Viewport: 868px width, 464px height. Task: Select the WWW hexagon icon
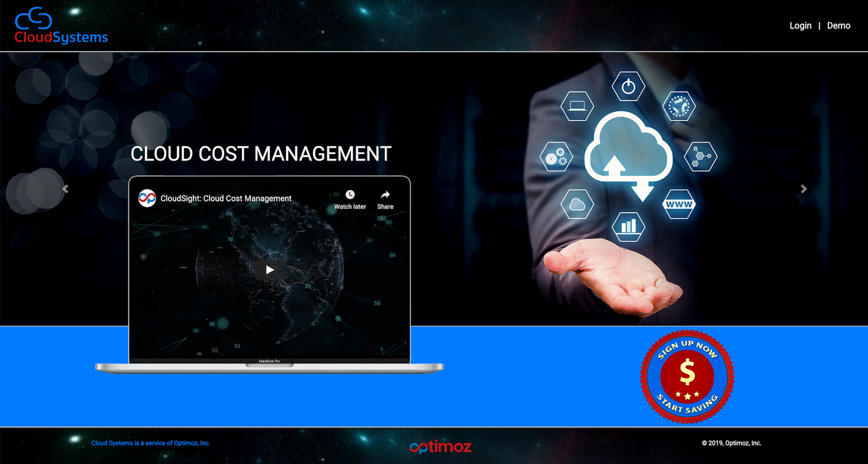pyautogui.click(x=679, y=203)
